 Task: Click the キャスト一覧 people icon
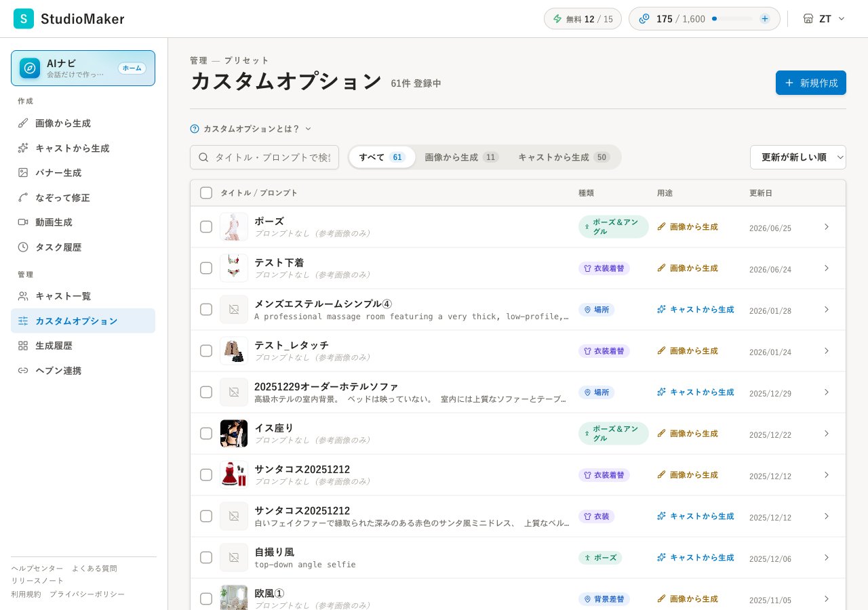click(23, 296)
